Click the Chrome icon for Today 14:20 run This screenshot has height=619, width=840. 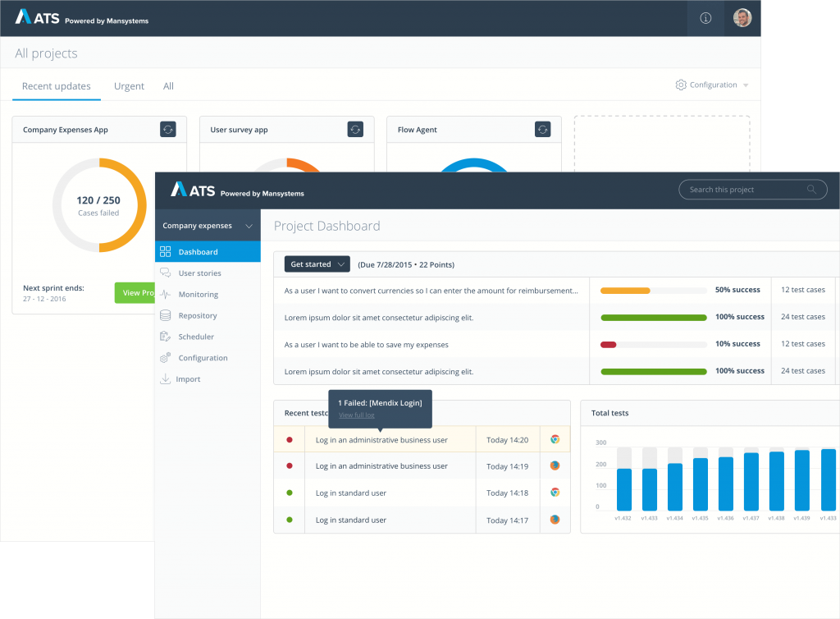click(x=555, y=440)
